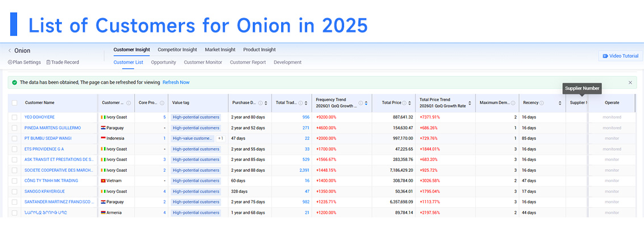Switch to Market Insight tab
This screenshot has width=644, height=235.
coord(220,50)
